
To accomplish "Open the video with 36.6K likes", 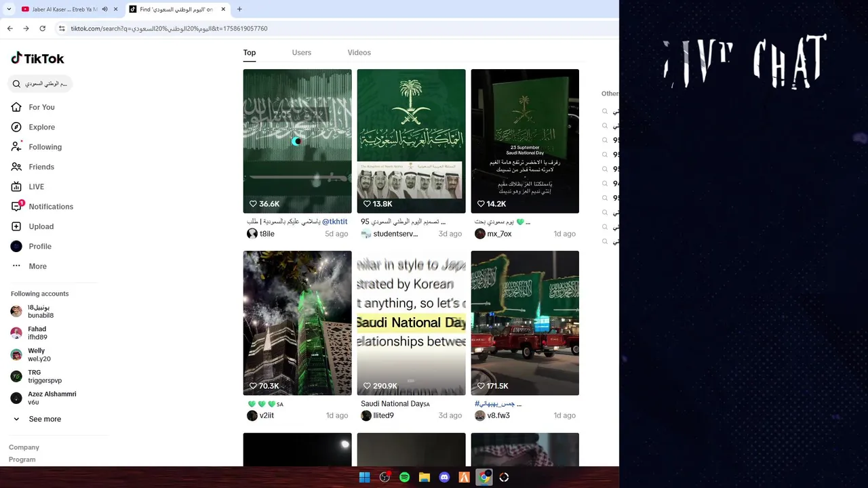I will (297, 141).
